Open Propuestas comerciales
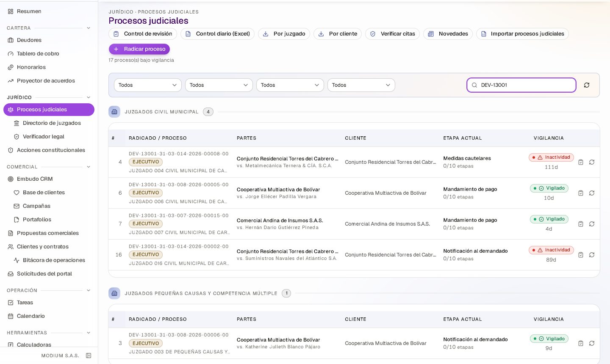 [x=49, y=233]
